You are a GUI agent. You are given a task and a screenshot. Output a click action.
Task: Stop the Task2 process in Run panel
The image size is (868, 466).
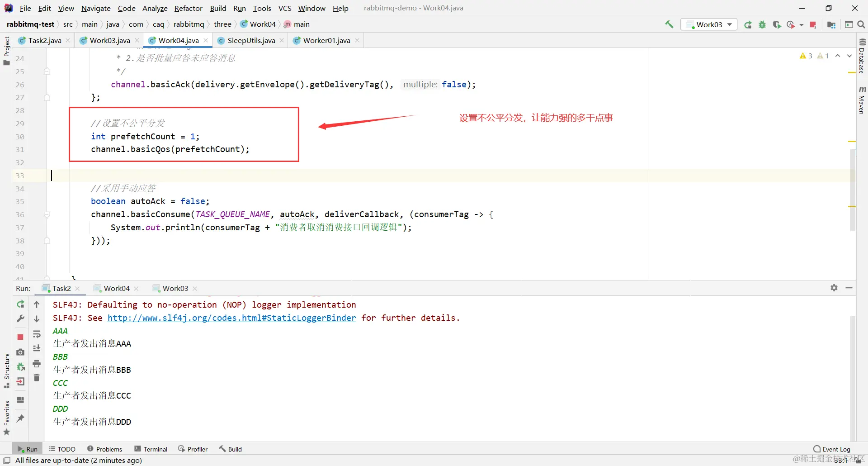click(20, 337)
